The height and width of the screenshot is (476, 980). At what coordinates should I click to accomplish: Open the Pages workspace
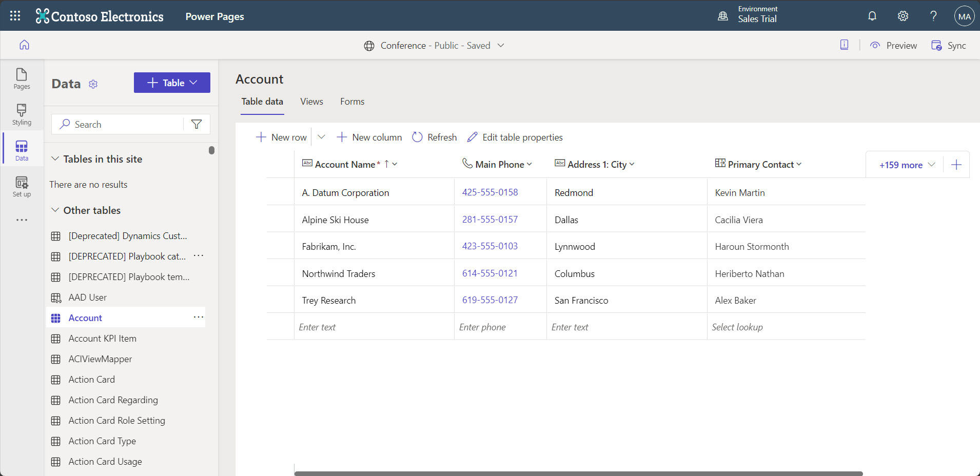[x=22, y=78]
